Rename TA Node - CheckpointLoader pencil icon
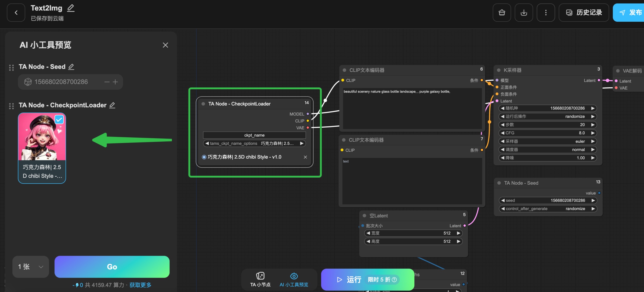This screenshot has height=292, width=644. coord(112,105)
